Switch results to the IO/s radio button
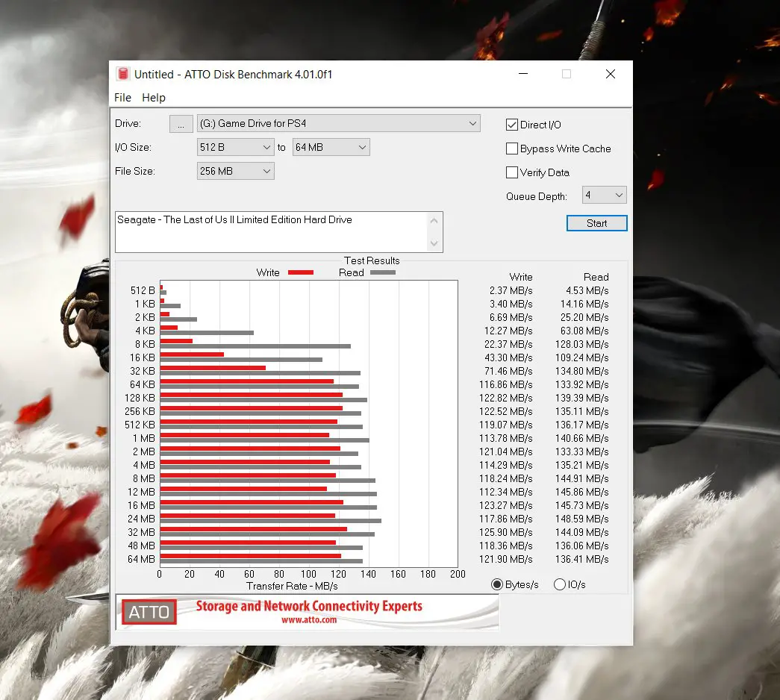Screen dimensions: 780x700 (x=560, y=584)
